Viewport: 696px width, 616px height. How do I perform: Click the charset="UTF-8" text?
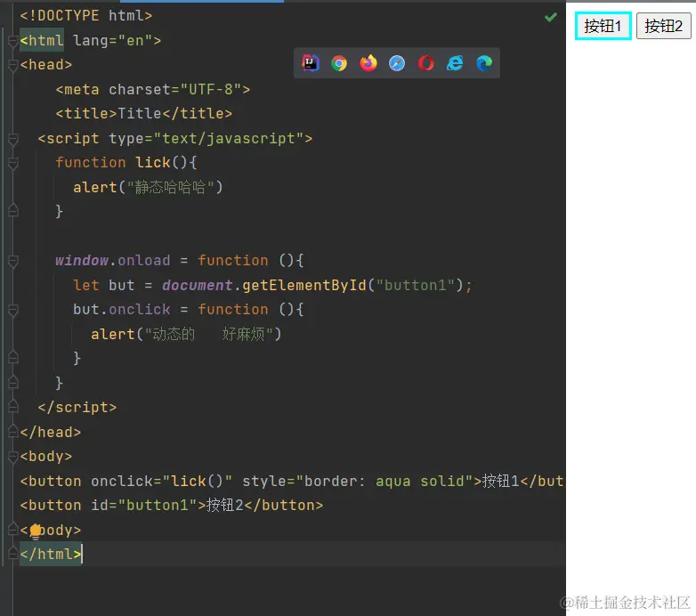click(174, 89)
